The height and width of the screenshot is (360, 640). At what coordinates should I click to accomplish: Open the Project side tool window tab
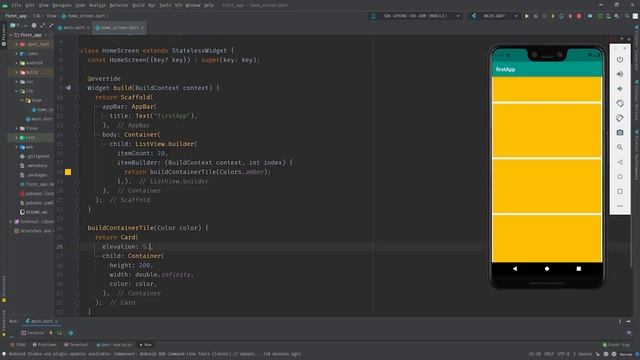pos(4,35)
